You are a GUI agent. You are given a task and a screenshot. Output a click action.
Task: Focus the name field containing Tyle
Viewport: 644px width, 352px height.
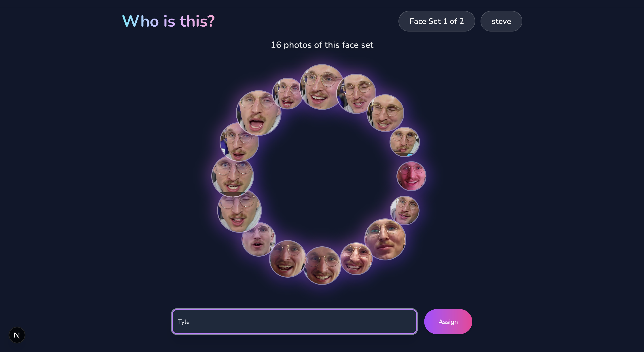click(294, 322)
